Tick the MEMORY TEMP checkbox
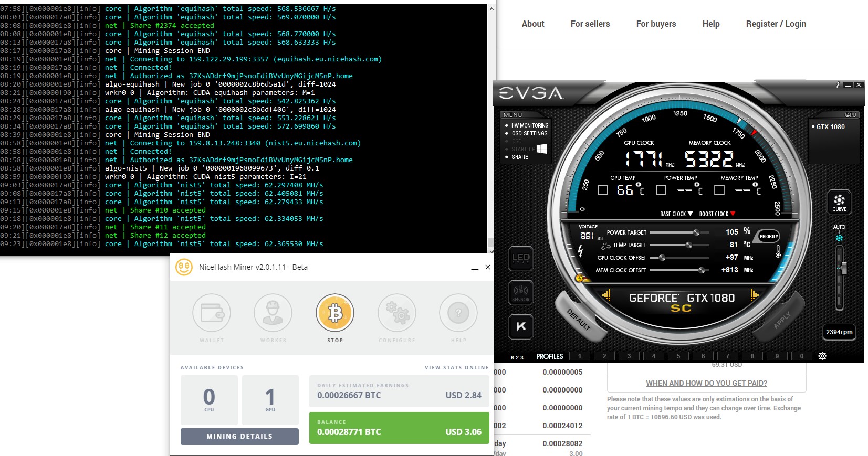The height and width of the screenshot is (456, 868). (719, 190)
